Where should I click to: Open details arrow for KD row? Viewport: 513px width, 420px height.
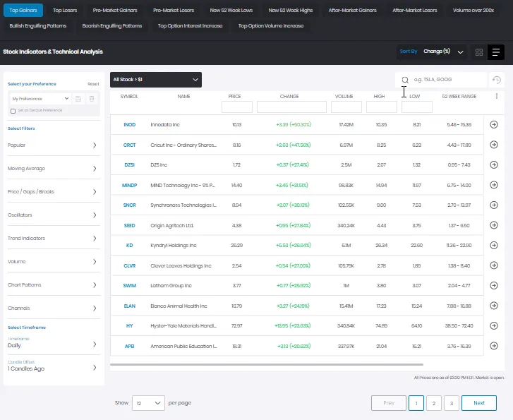click(x=494, y=245)
